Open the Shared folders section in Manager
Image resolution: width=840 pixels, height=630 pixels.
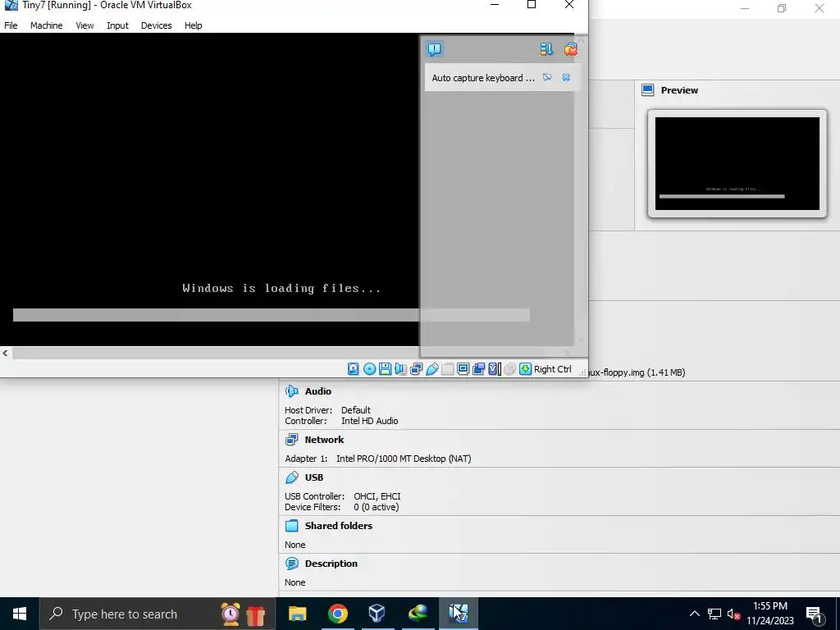[339, 526]
